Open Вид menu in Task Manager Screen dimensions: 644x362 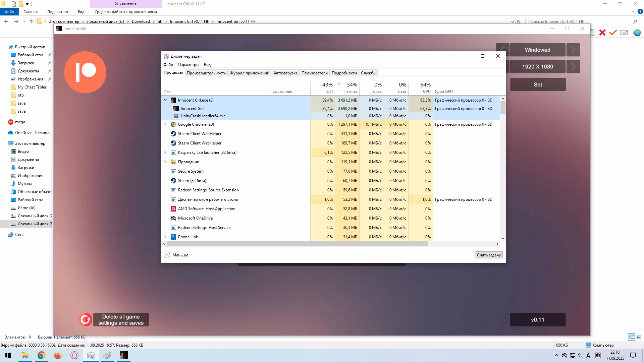click(207, 65)
